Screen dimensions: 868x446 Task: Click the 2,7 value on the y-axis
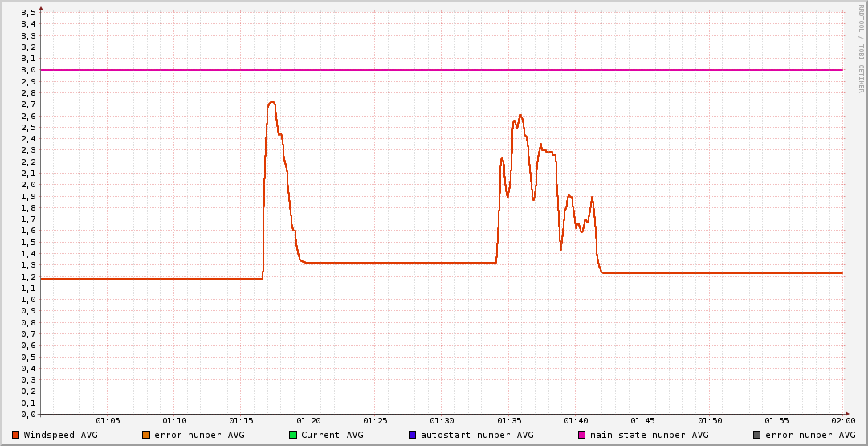pos(30,104)
